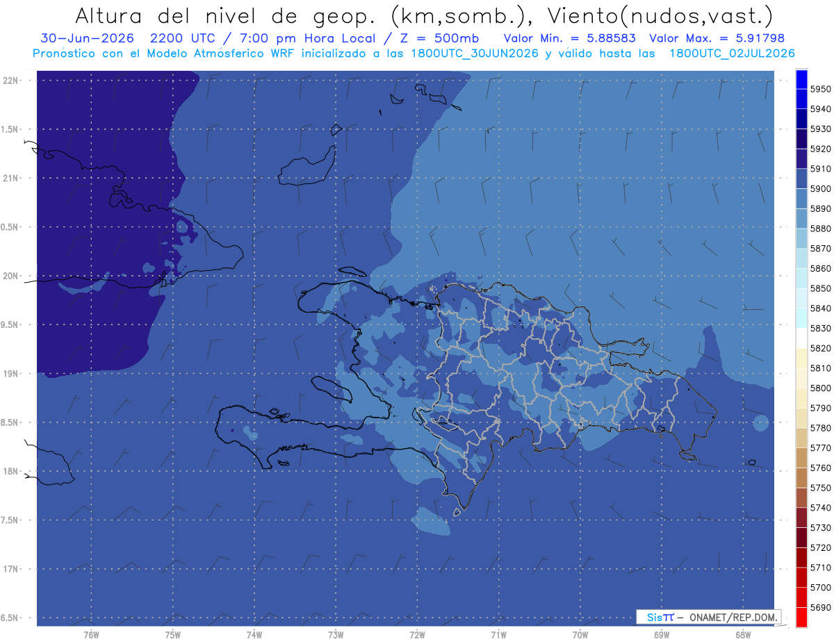Click the legend color band between 5910 and 5920
834x644 pixels.
tap(801, 159)
